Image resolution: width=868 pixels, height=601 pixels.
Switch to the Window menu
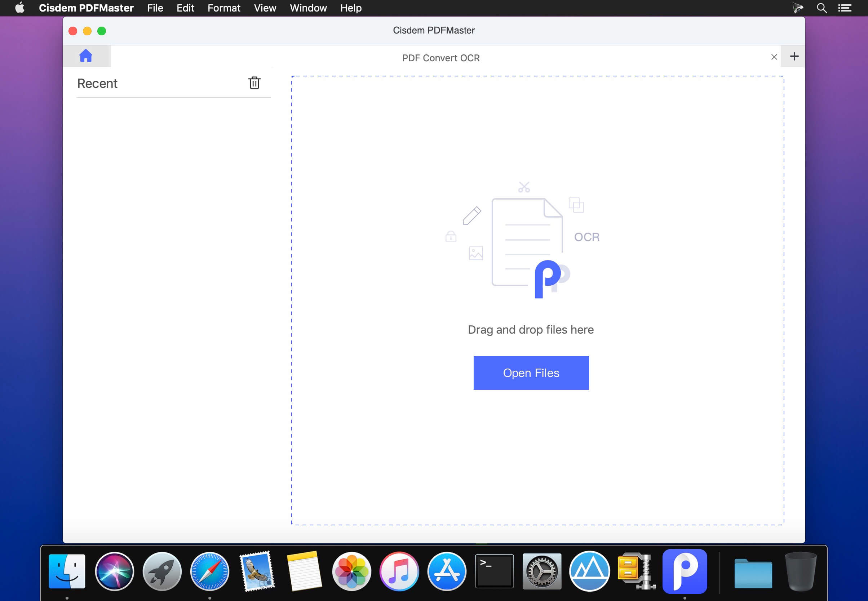308,8
